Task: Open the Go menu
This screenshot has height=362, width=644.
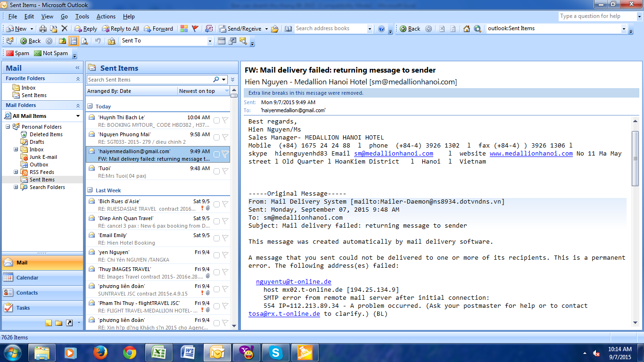Action: [x=64, y=16]
